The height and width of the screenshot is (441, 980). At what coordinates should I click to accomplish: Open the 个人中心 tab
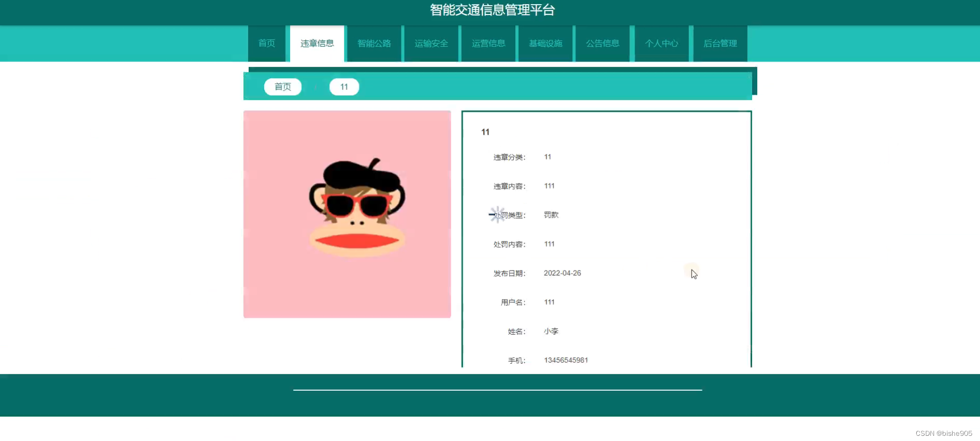click(x=661, y=44)
